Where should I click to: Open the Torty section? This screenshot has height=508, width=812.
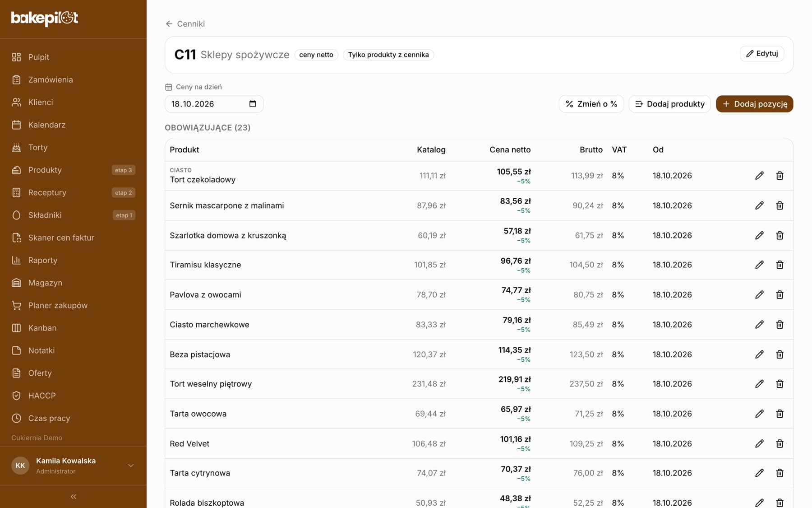point(73,147)
